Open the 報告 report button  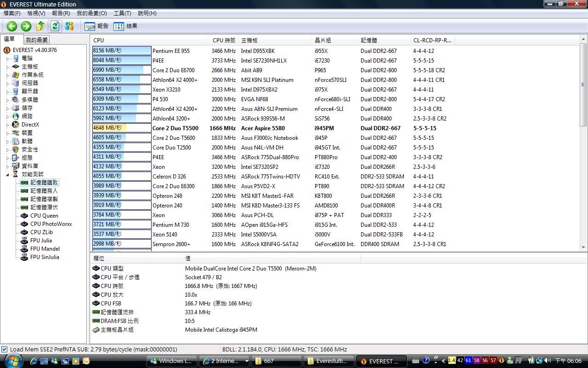click(x=97, y=26)
